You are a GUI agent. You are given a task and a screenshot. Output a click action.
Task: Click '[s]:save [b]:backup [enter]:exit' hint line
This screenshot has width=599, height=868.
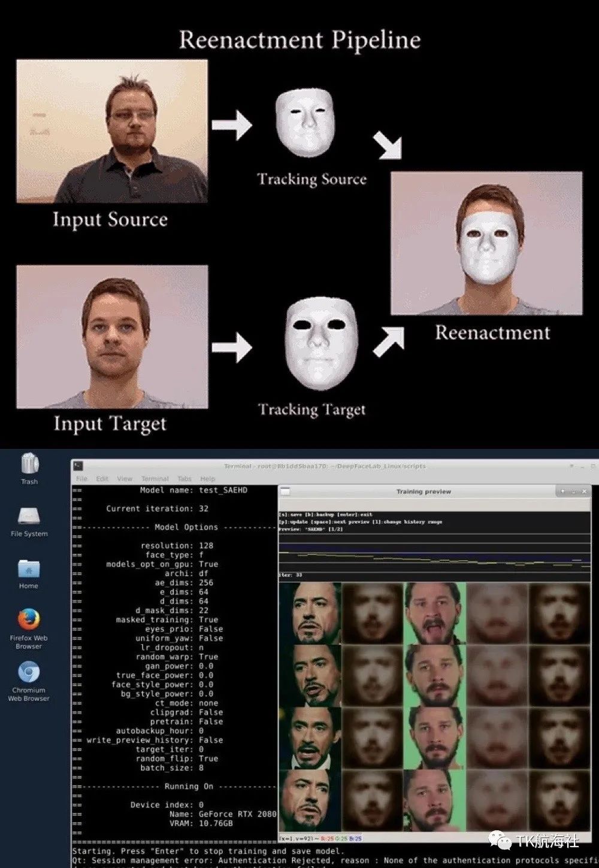coord(325,514)
